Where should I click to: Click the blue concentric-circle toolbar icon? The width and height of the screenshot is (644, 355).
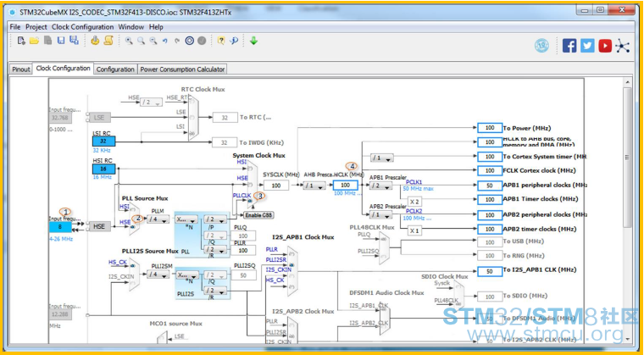[x=189, y=41]
